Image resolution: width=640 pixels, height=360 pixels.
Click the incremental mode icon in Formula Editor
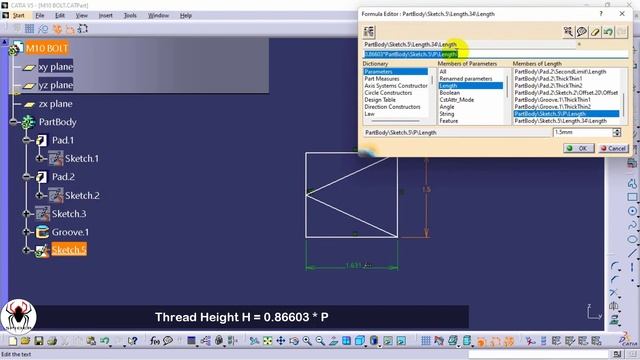click(x=369, y=31)
